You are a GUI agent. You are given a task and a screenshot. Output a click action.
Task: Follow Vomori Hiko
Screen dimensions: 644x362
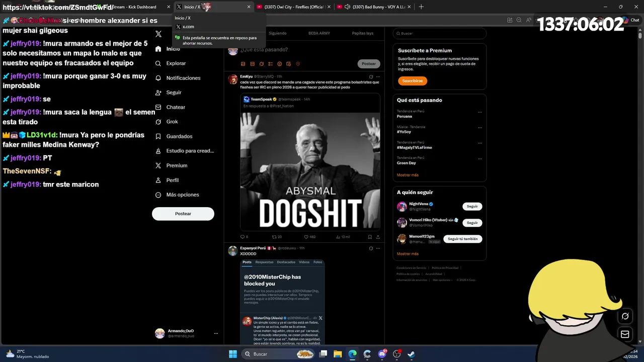point(472,223)
